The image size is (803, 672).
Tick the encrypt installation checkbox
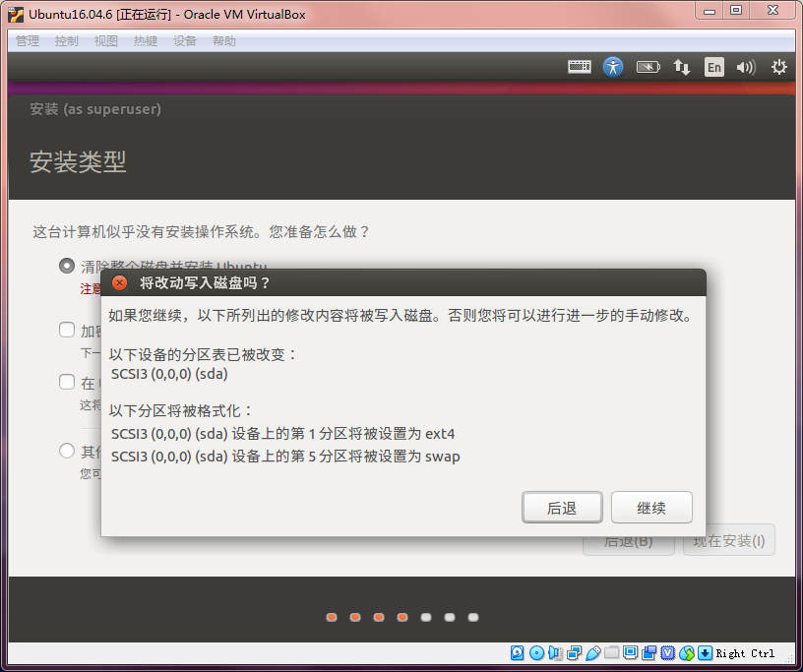pos(67,330)
